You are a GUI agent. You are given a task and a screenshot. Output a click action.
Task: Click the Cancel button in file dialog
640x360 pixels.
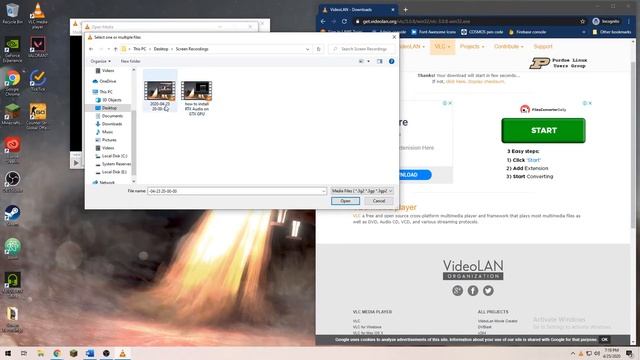pos(379,201)
